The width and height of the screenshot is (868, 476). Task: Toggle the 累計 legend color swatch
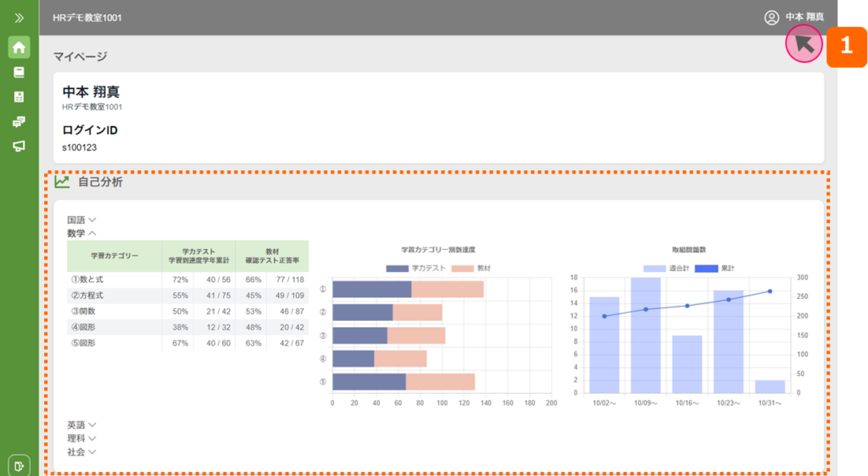coord(706,268)
